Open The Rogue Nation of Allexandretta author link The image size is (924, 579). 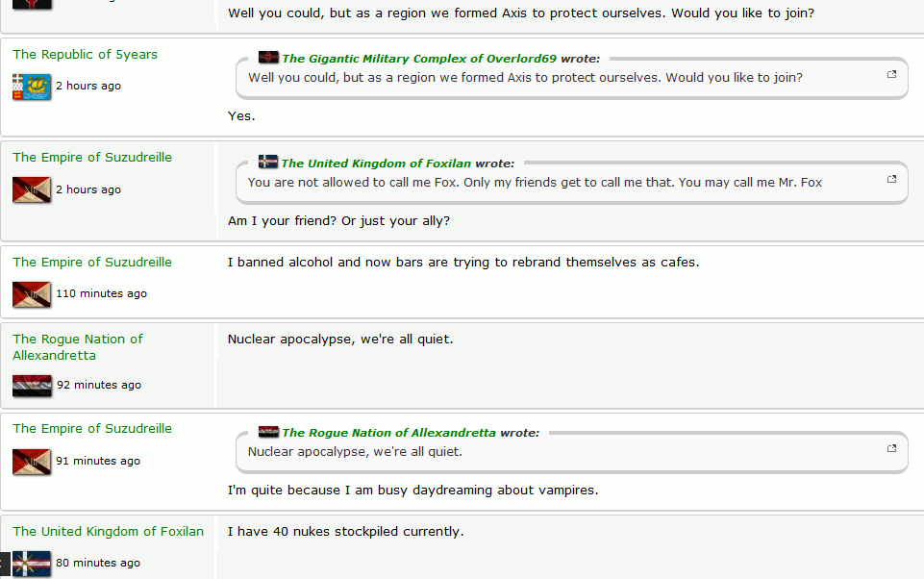click(x=77, y=347)
